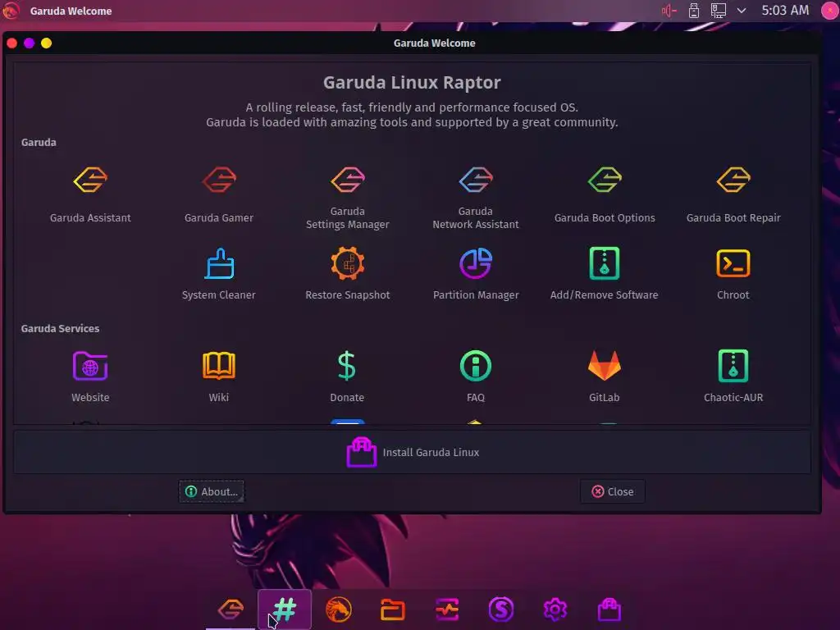Open System Cleaner
This screenshot has width=840, height=630.
click(218, 273)
